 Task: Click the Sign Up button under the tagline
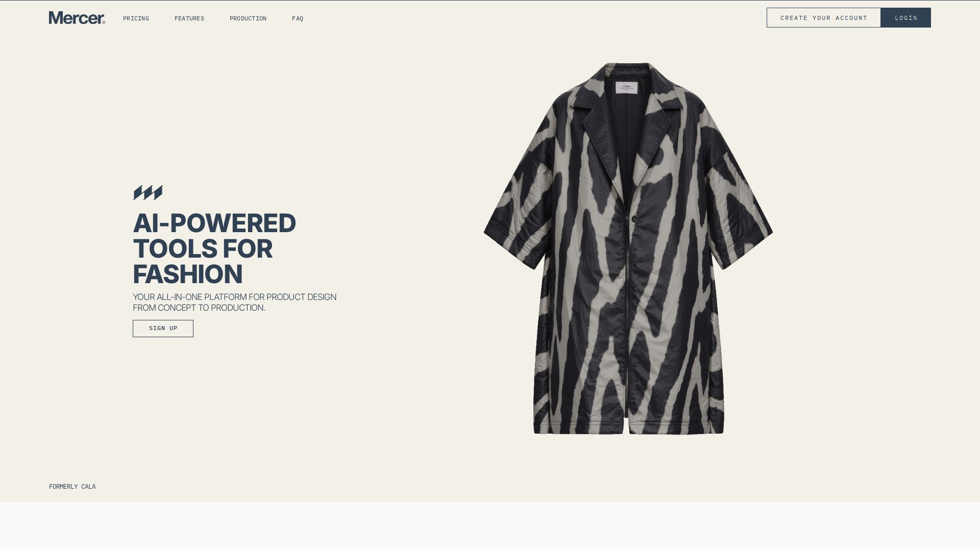[x=163, y=329]
